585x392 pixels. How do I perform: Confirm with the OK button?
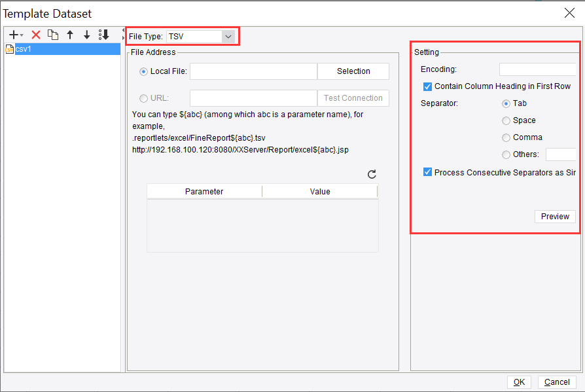click(519, 382)
